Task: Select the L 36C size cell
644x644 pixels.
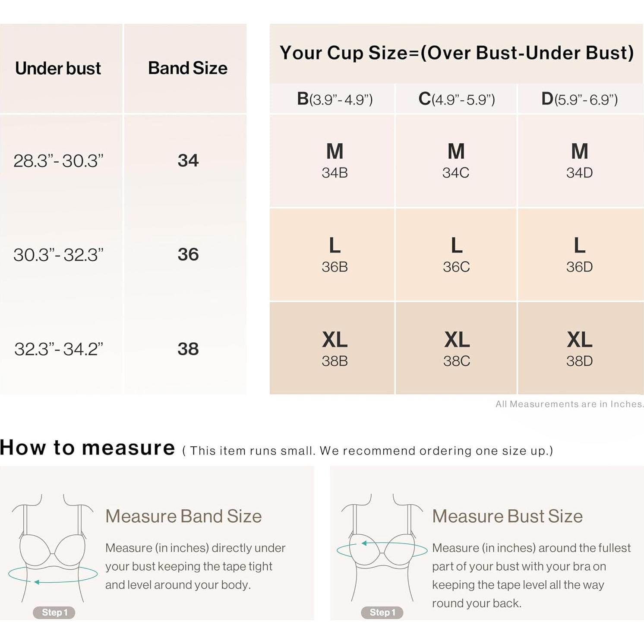Action: click(456, 255)
